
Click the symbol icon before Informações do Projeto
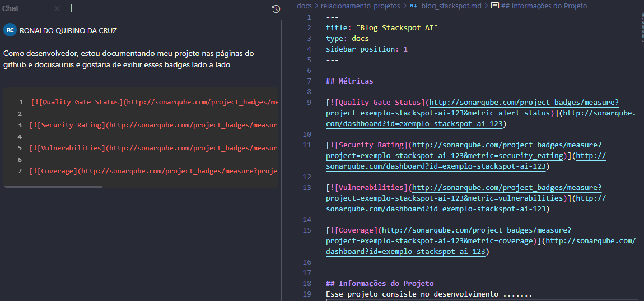[x=495, y=6]
